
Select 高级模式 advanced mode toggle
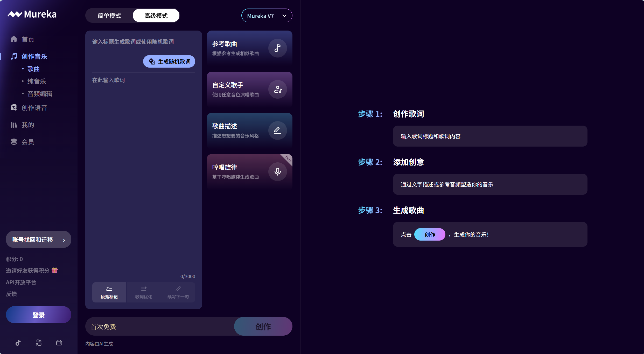[x=156, y=16]
